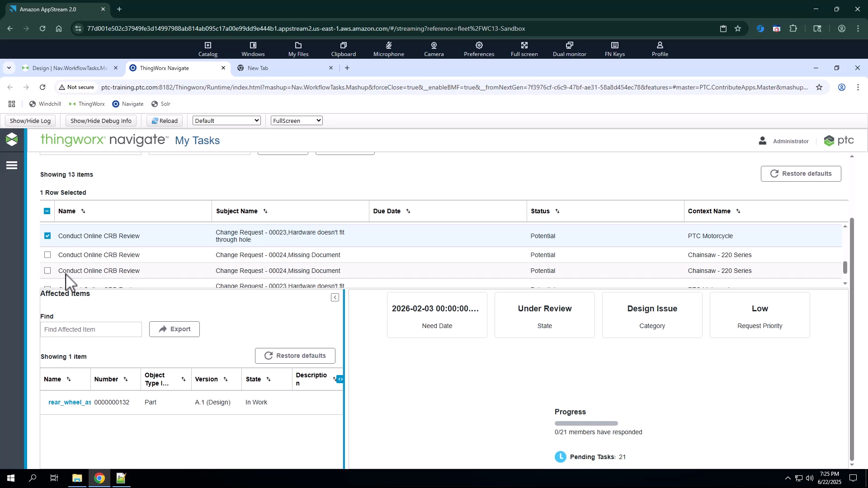Sort tasks by Due Date

(408, 211)
